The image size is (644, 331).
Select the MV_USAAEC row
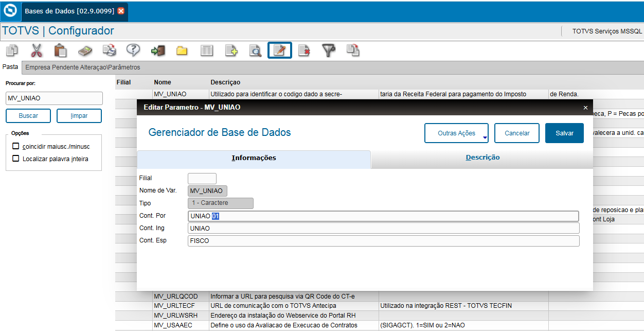click(x=380, y=325)
